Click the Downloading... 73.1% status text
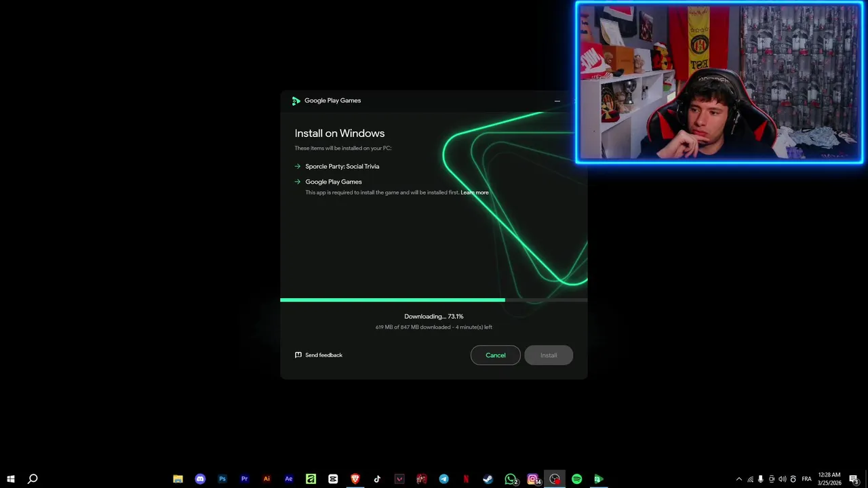Screen dimensions: 868x488 point(434,317)
